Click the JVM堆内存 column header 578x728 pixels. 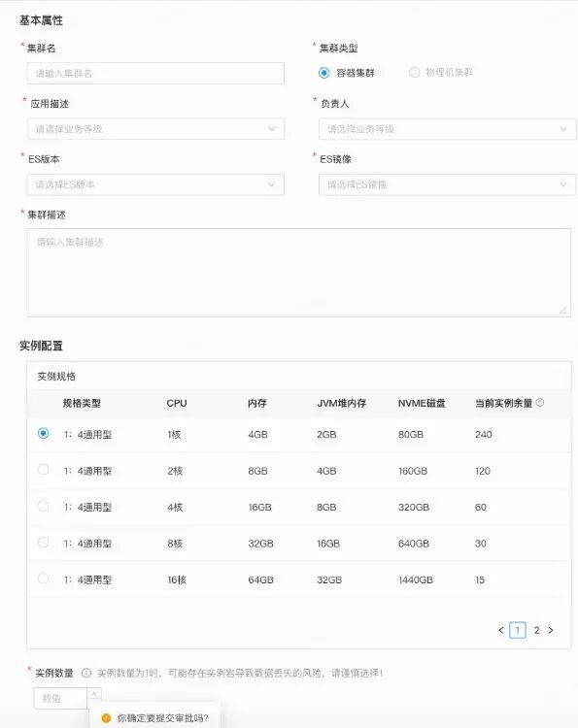[x=342, y=403]
